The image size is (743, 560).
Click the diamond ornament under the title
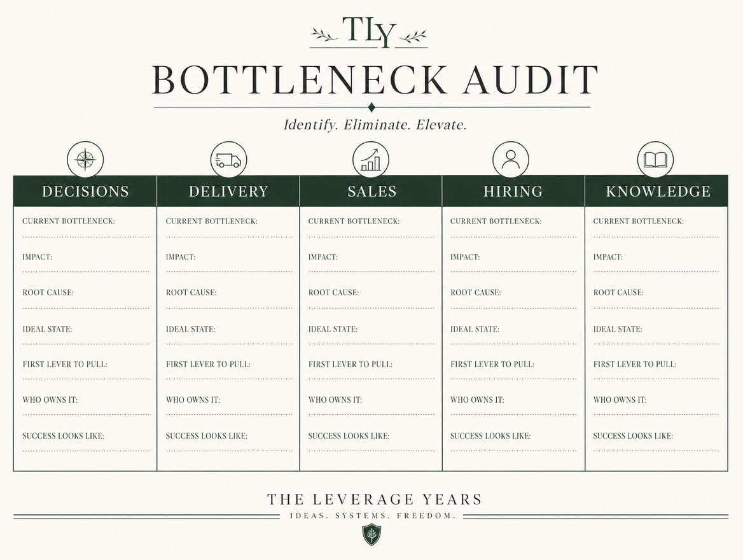pos(371,107)
